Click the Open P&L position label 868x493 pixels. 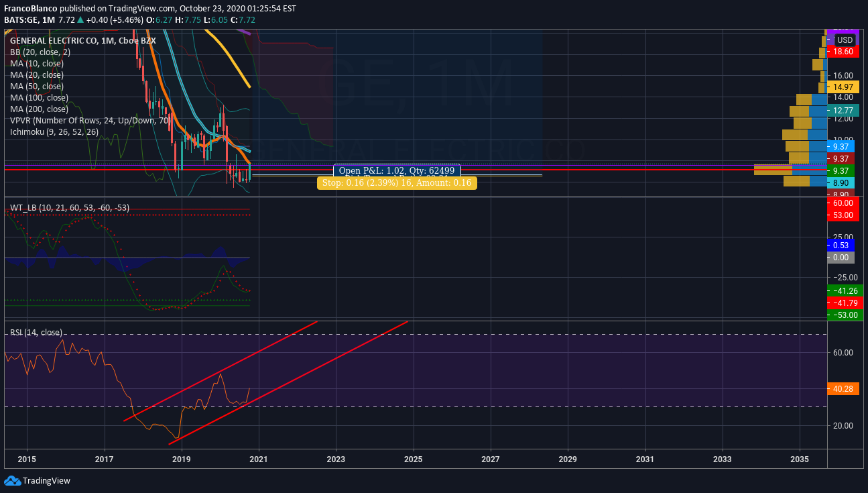click(x=397, y=170)
